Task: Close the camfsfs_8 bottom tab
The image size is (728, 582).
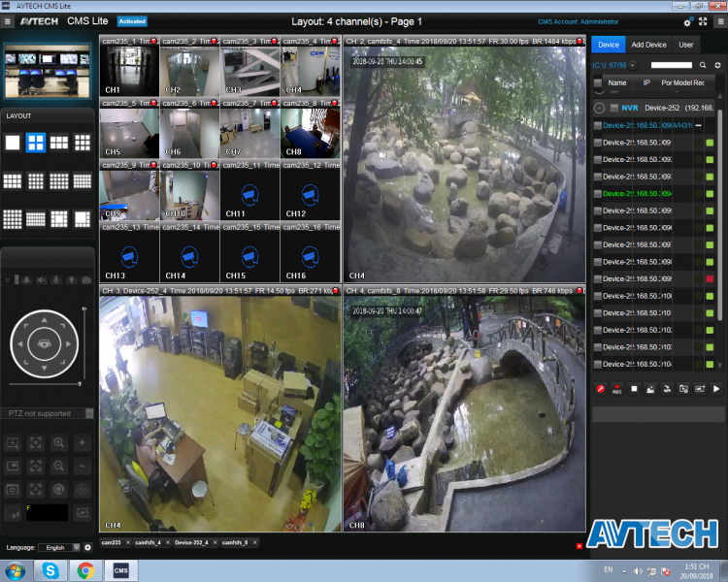Action: click(255, 542)
